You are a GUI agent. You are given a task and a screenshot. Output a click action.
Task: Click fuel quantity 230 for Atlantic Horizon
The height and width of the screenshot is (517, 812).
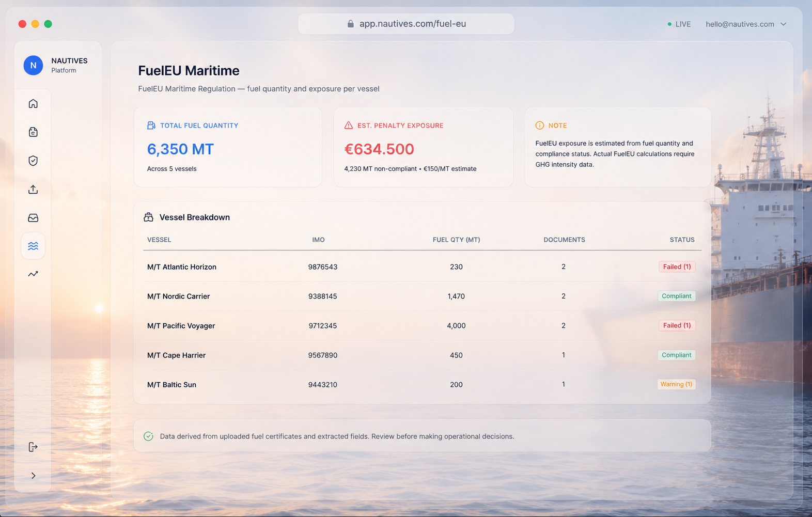456,267
